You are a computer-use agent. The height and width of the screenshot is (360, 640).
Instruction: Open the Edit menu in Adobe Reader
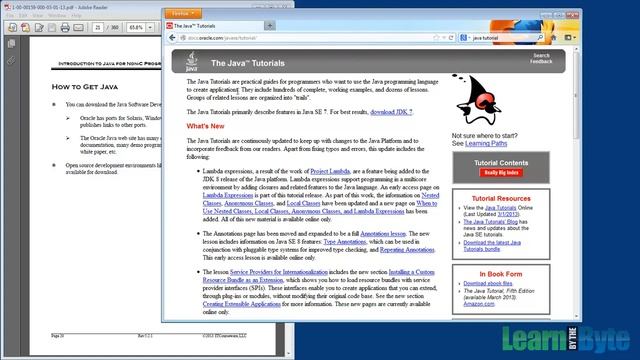(x=23, y=16)
